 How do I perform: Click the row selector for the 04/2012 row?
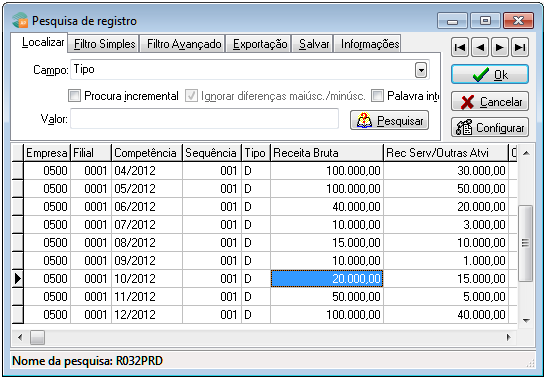click(x=17, y=171)
